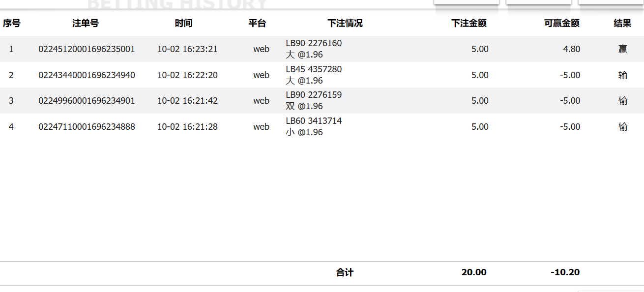The image size is (644, 292).
Task: Click the -10.20 total amount
Action: [565, 272]
